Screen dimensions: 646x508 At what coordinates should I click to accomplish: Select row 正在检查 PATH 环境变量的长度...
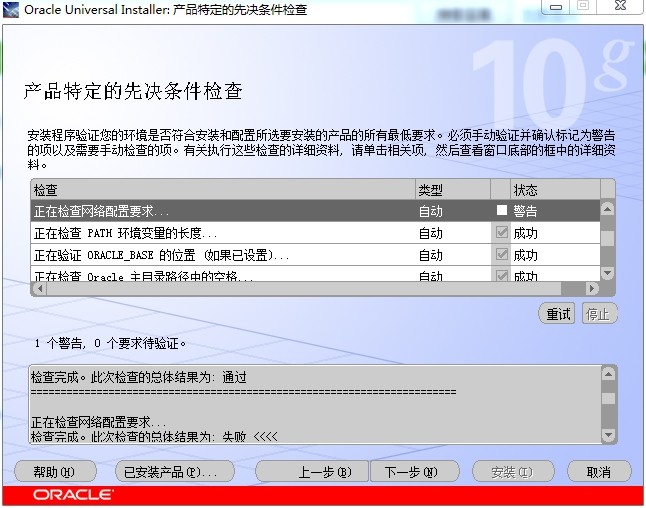[315, 233]
